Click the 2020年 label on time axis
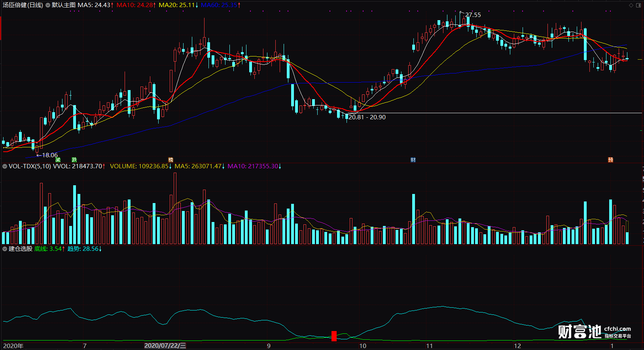The width and height of the screenshot is (644, 350). click(x=13, y=346)
